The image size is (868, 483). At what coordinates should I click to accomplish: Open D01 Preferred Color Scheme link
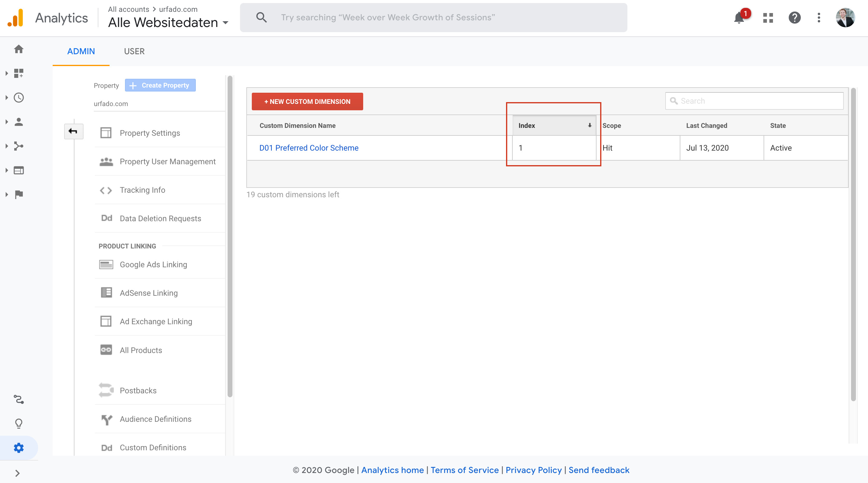(x=309, y=148)
